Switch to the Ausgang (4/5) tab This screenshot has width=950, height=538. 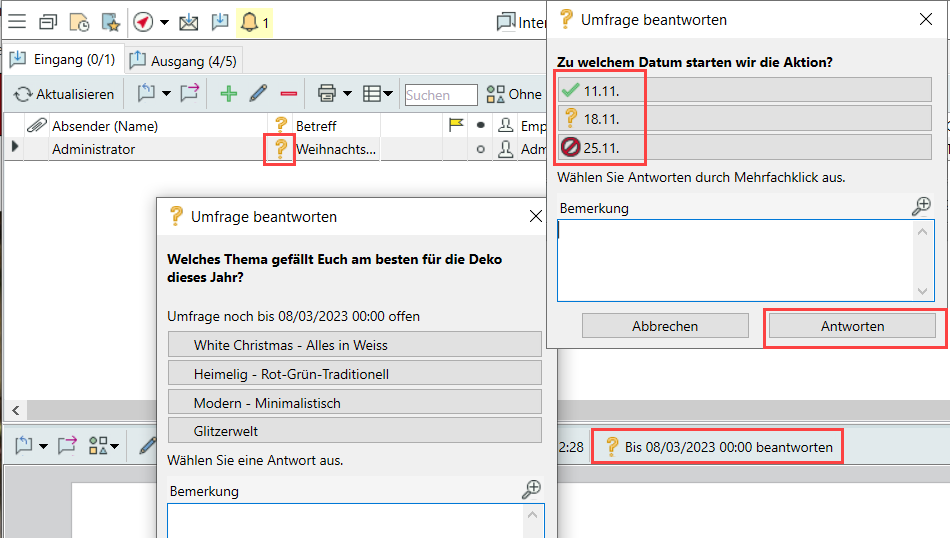(x=182, y=61)
